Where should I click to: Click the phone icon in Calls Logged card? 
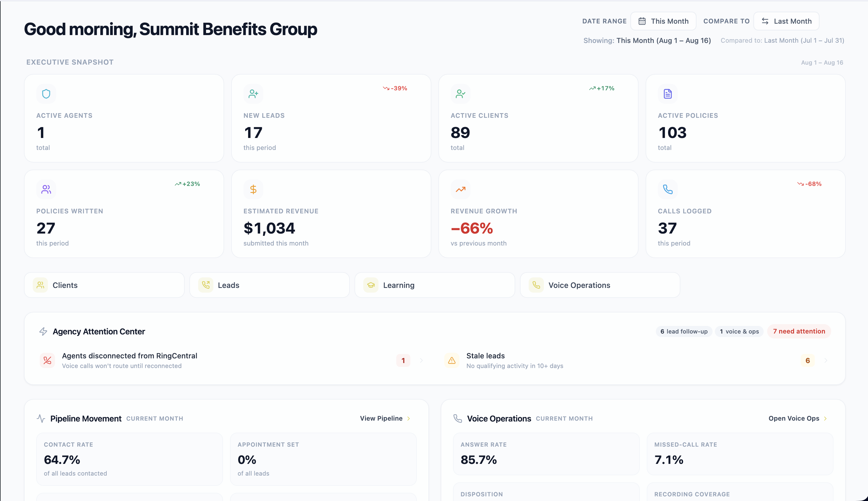pos(668,189)
